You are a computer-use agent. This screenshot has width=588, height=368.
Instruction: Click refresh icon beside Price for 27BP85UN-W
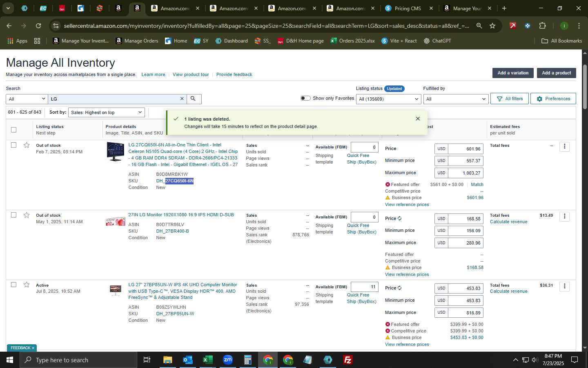pos(400,288)
